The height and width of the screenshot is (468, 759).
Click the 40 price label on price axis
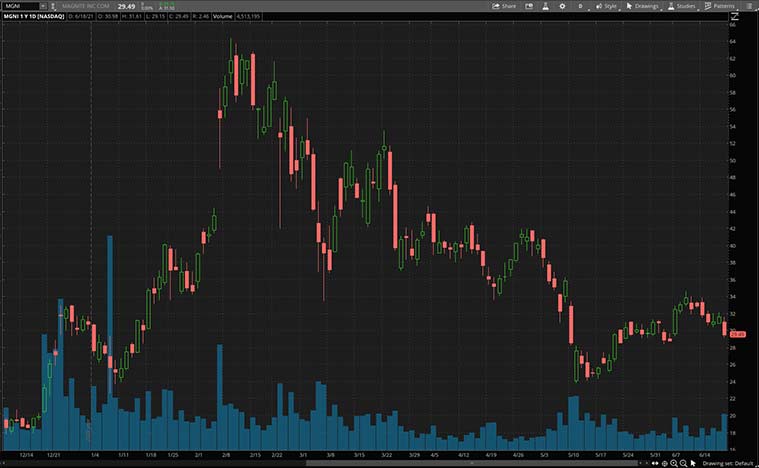732,246
